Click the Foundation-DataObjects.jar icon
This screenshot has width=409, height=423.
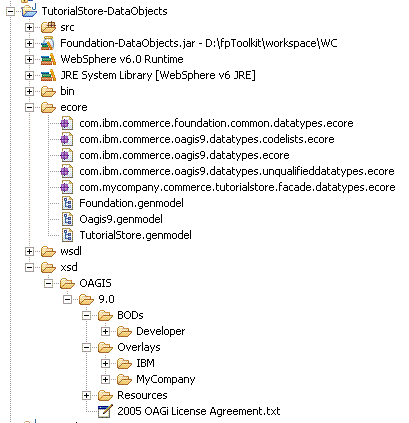pyautogui.click(x=48, y=43)
